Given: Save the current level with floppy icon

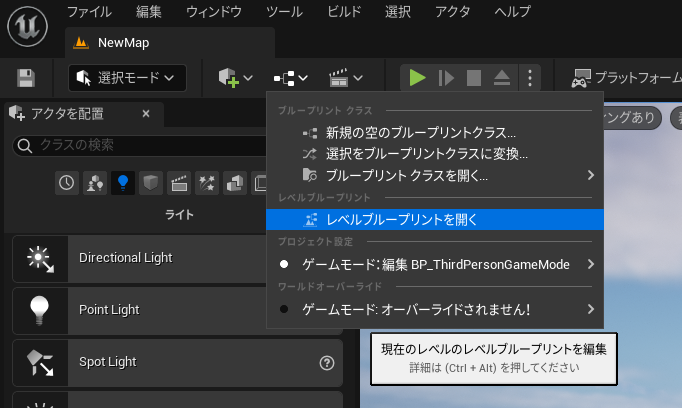Looking at the screenshot, I should (x=26, y=78).
